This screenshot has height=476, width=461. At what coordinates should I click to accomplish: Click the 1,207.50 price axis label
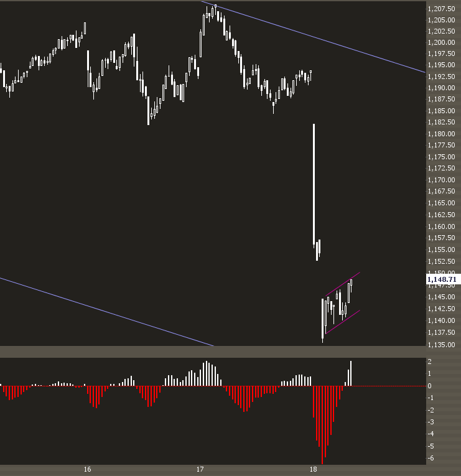click(441, 9)
